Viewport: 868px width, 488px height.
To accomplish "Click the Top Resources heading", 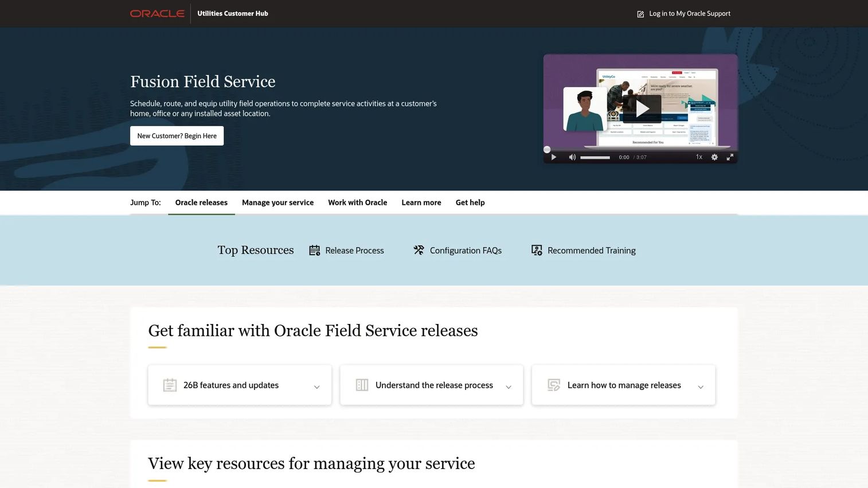I will click(x=256, y=250).
